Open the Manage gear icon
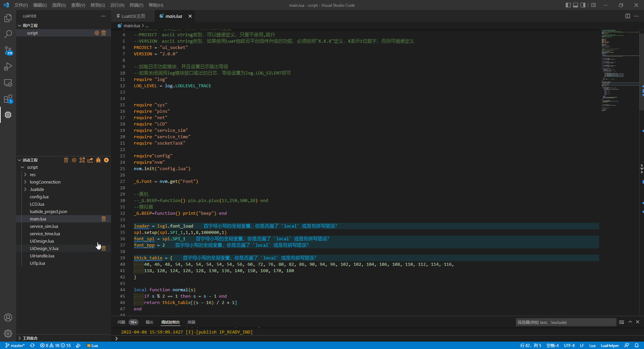 [x=8, y=334]
